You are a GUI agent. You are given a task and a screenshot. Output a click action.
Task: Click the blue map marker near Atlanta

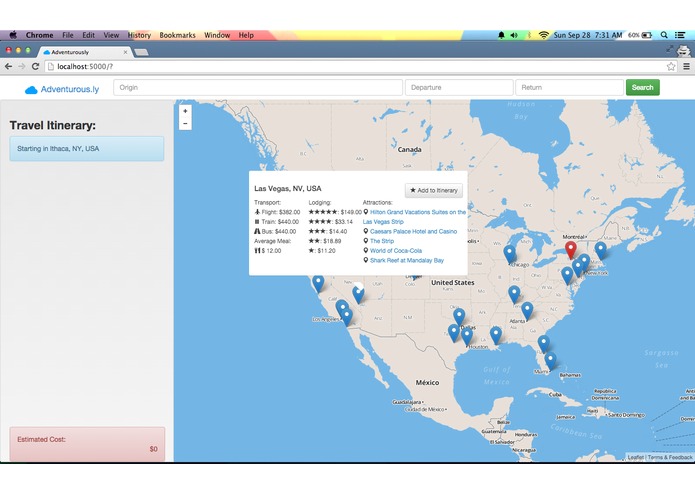tap(527, 311)
